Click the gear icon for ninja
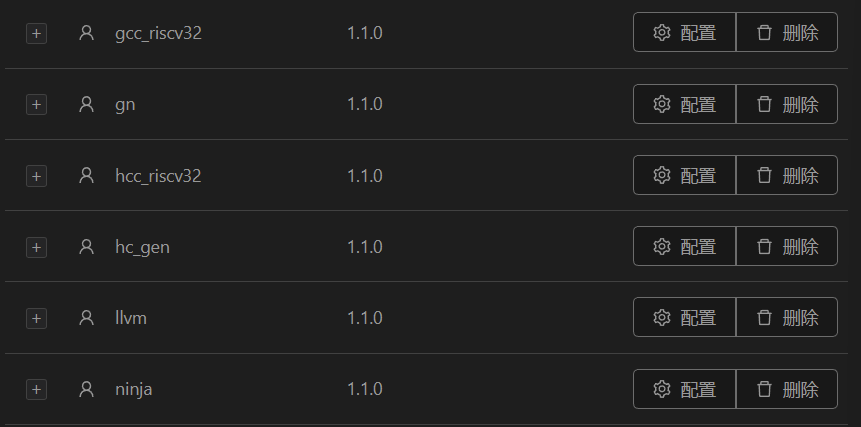Screen dimensions: 861x427 661,389
